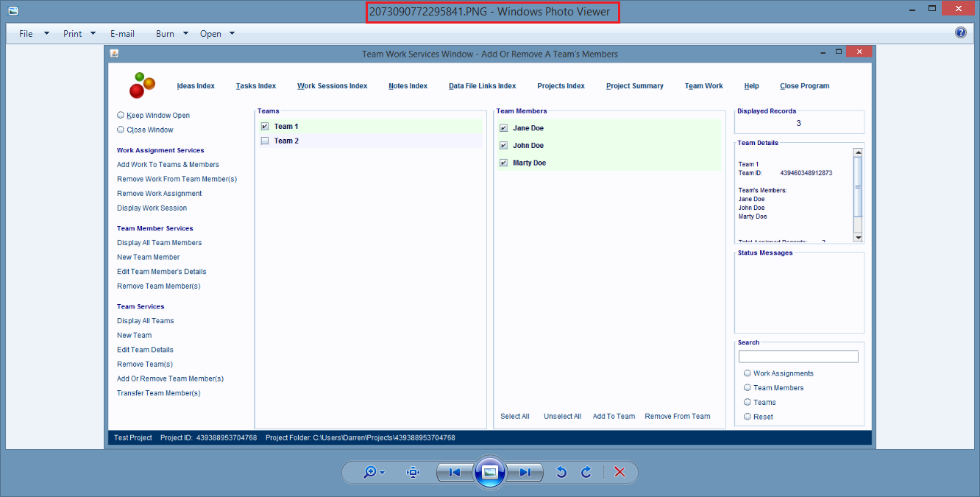The width and height of the screenshot is (980, 497).
Task: Rotate the image clockwise
Action: click(586, 472)
